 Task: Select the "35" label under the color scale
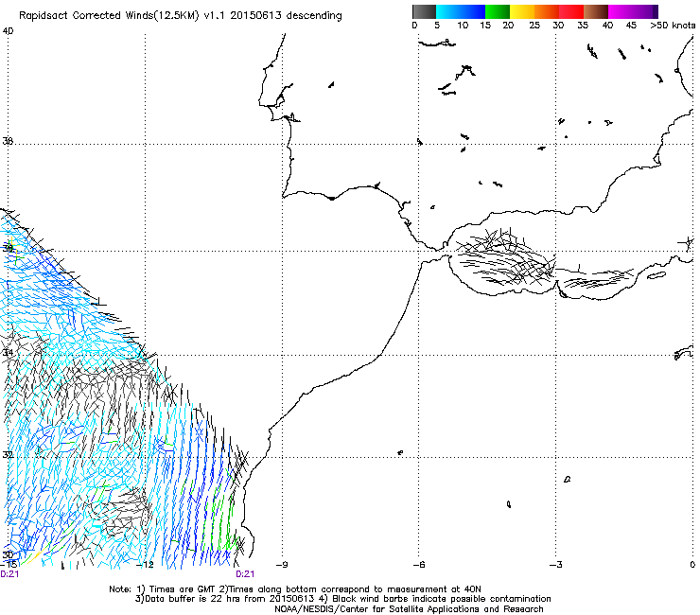[x=583, y=26]
